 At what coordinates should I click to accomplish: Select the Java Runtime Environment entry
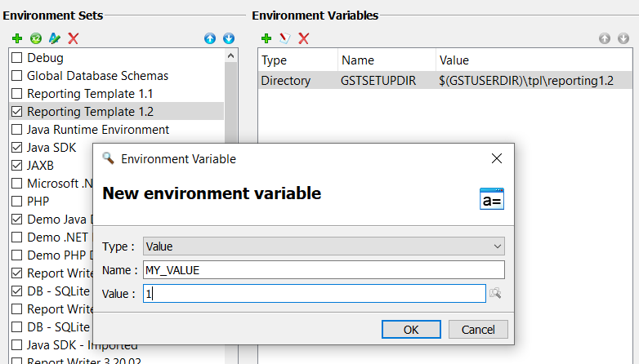click(98, 130)
